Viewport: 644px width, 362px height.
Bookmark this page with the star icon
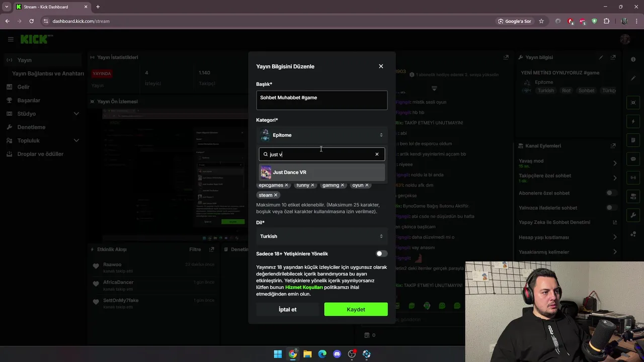click(x=541, y=21)
